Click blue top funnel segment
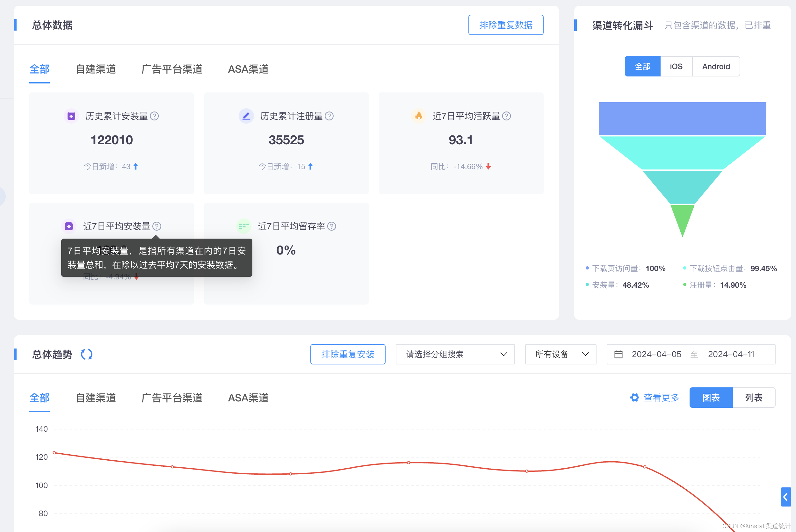The height and width of the screenshot is (532, 796). tap(682, 119)
